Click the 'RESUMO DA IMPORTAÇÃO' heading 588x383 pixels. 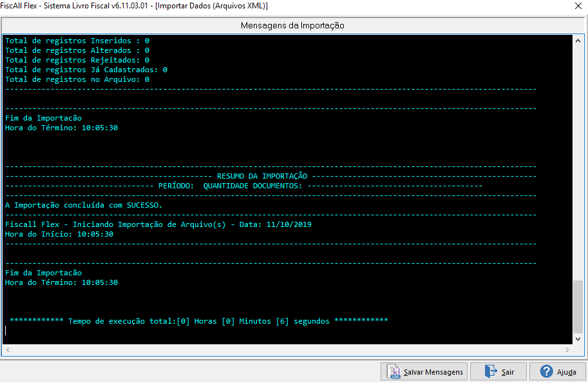(262, 176)
